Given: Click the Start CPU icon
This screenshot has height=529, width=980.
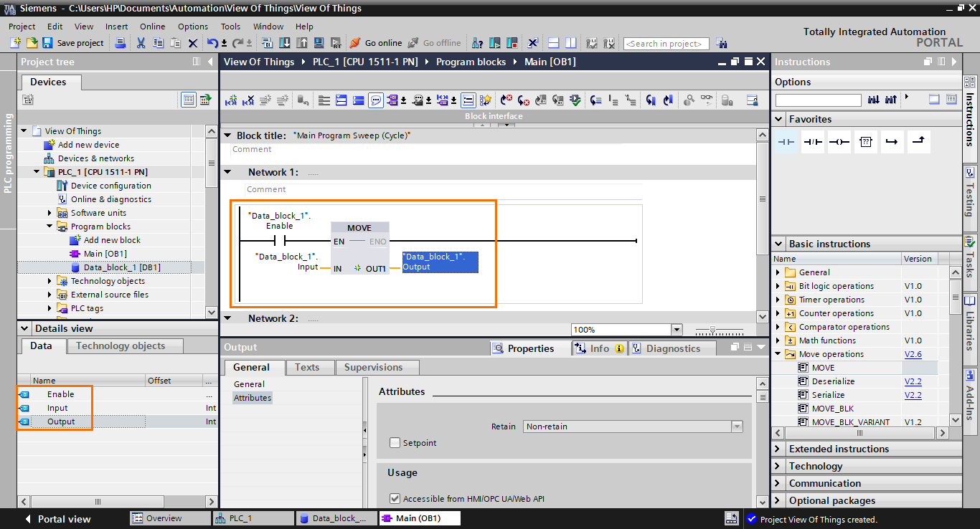Looking at the screenshot, I should point(496,43).
